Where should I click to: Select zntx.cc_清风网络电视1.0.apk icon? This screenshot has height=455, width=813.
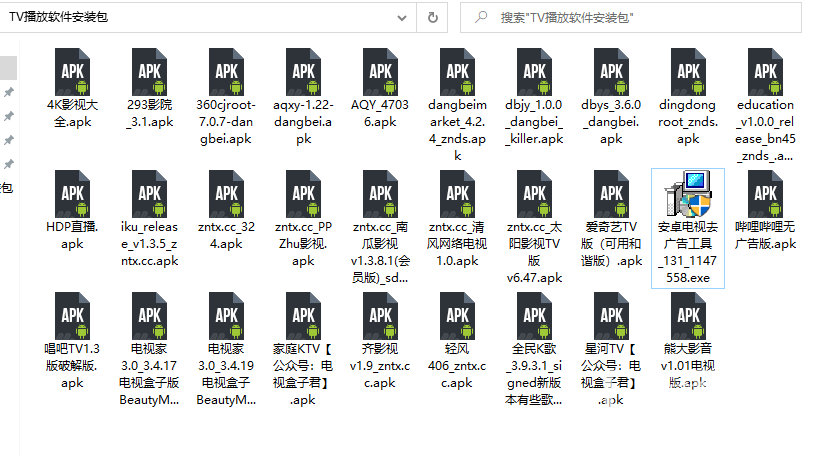(x=457, y=194)
